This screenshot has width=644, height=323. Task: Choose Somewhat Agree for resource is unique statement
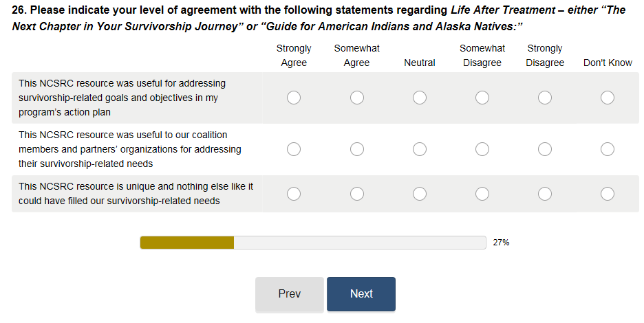pos(356,194)
